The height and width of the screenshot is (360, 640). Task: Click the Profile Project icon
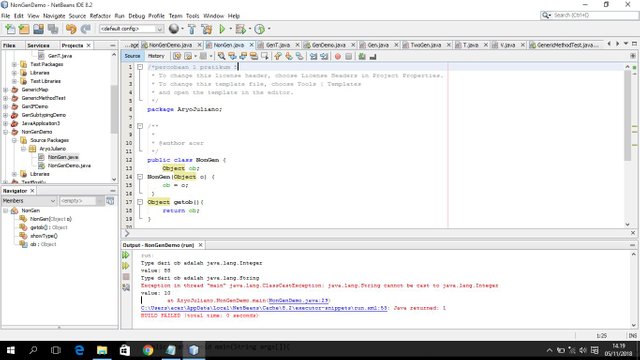click(259, 29)
